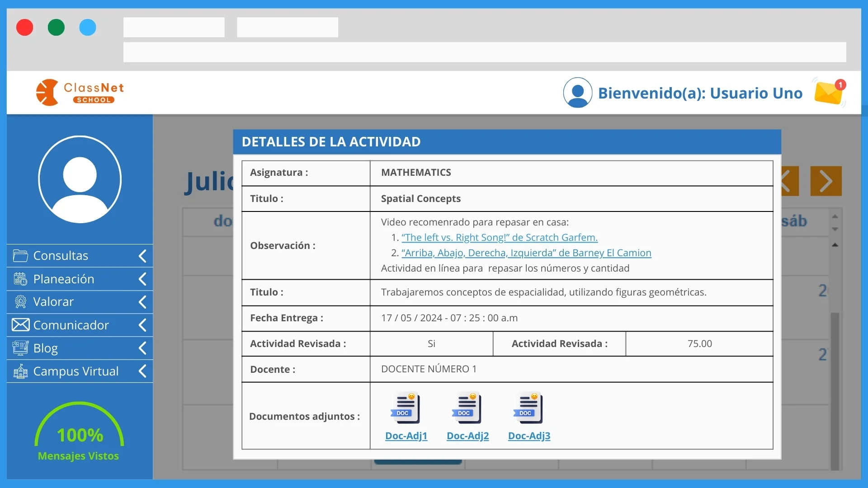Screen dimensions: 868x488
Task: Open the Consultas sidebar icon
Action: pyautogui.click(x=20, y=256)
